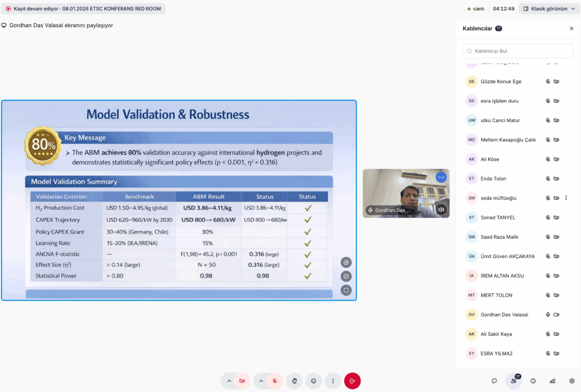Toggle fullscreen for shared screen
Screen dimensions: 581x392
(x=346, y=290)
